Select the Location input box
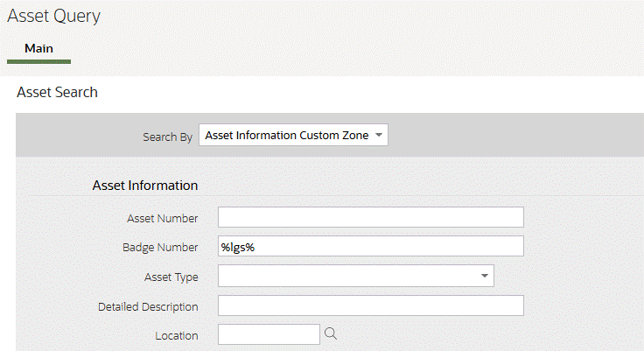The height and width of the screenshot is (351, 644). 269,334
